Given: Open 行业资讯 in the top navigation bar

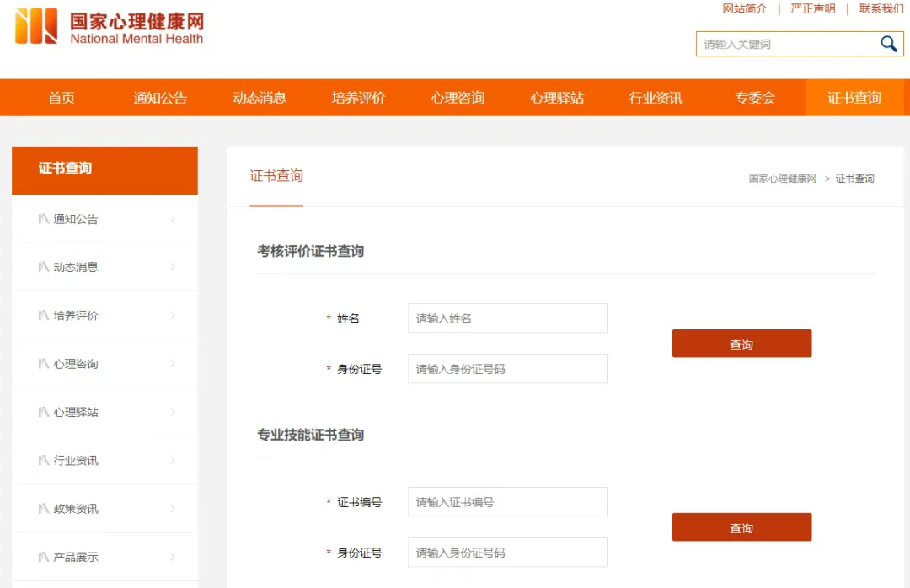Looking at the screenshot, I should [x=656, y=98].
